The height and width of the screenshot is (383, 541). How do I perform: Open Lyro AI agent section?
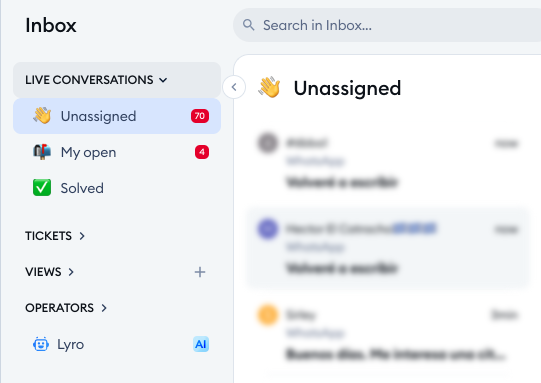pos(117,344)
